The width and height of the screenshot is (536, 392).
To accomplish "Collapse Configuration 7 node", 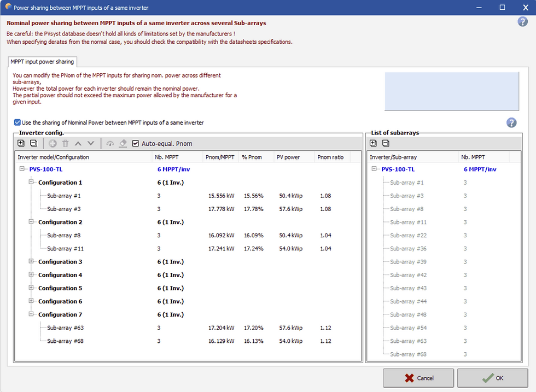I will pos(31,314).
